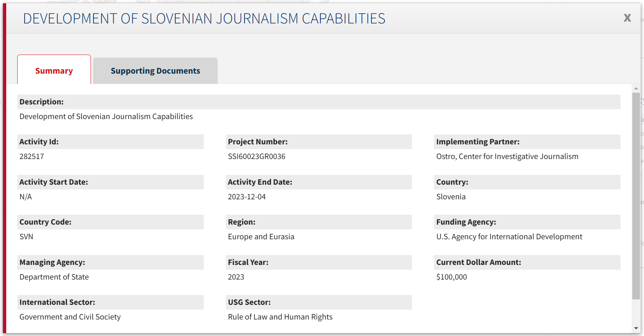Click project number SSI60023GR0036
The image size is (644, 336).
click(257, 156)
